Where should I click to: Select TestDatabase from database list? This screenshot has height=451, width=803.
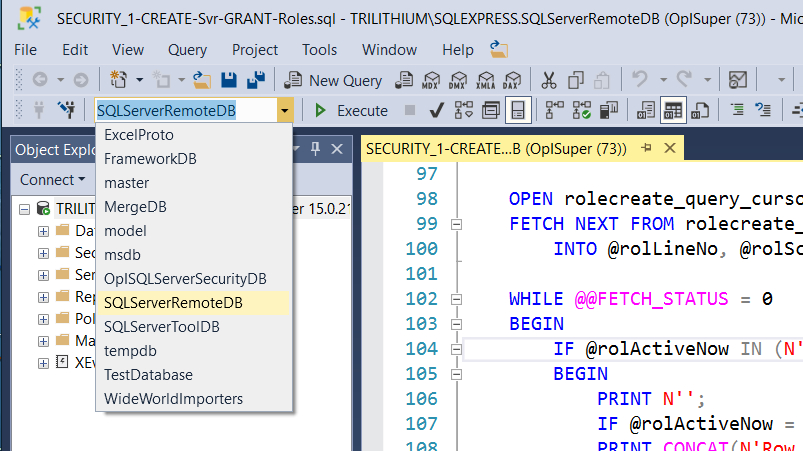pos(192,375)
